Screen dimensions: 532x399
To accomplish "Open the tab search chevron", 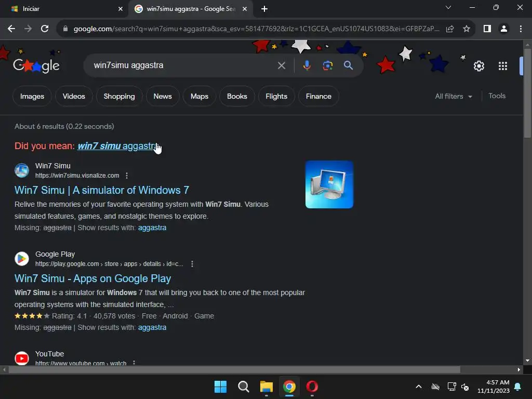I will (448, 7).
